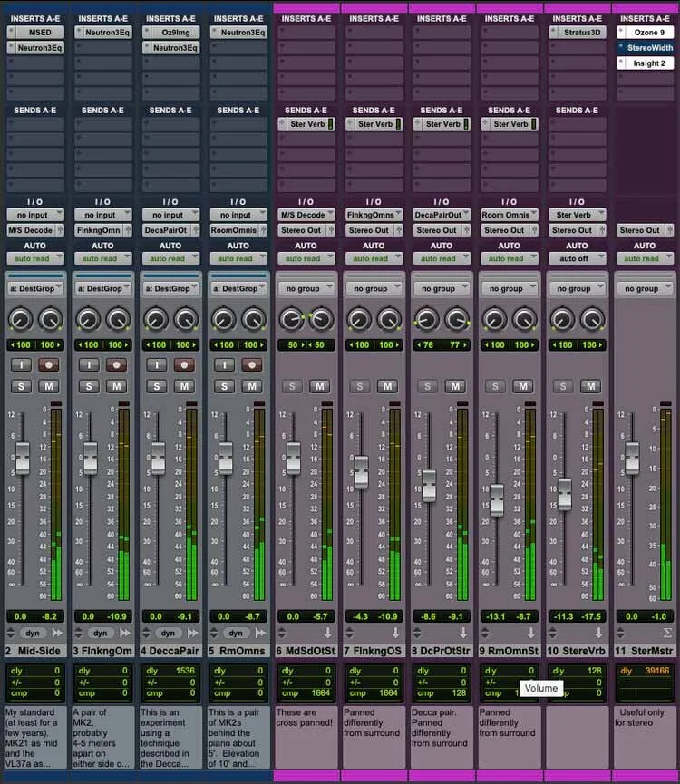This screenshot has width=680, height=784.
Task: Open the auto read dropdown on SterMstr
Action: pos(645,258)
